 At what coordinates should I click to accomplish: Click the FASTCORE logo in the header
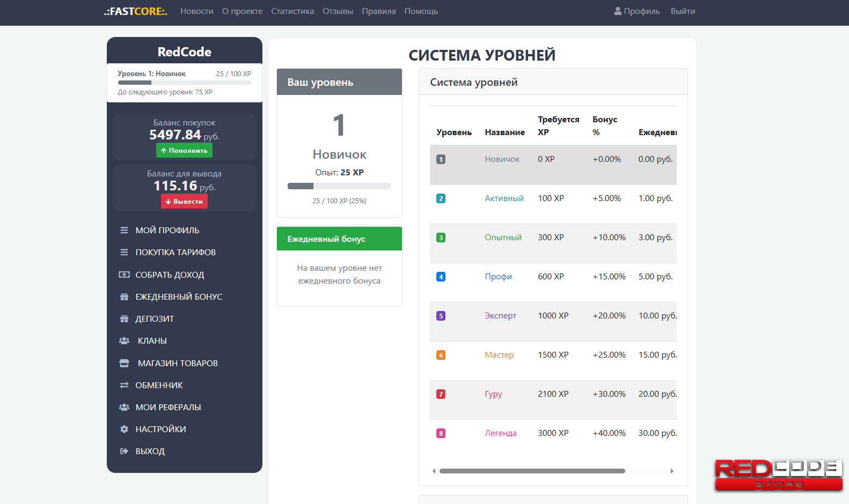[136, 11]
